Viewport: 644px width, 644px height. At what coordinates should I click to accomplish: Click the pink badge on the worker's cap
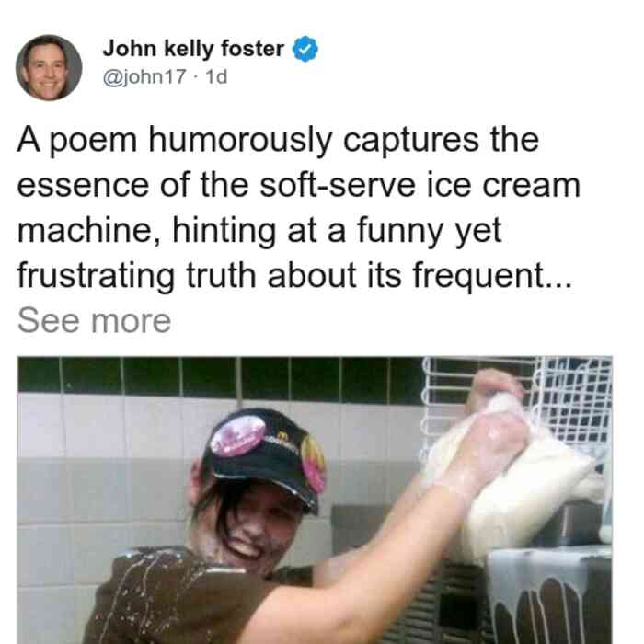pos(238,435)
